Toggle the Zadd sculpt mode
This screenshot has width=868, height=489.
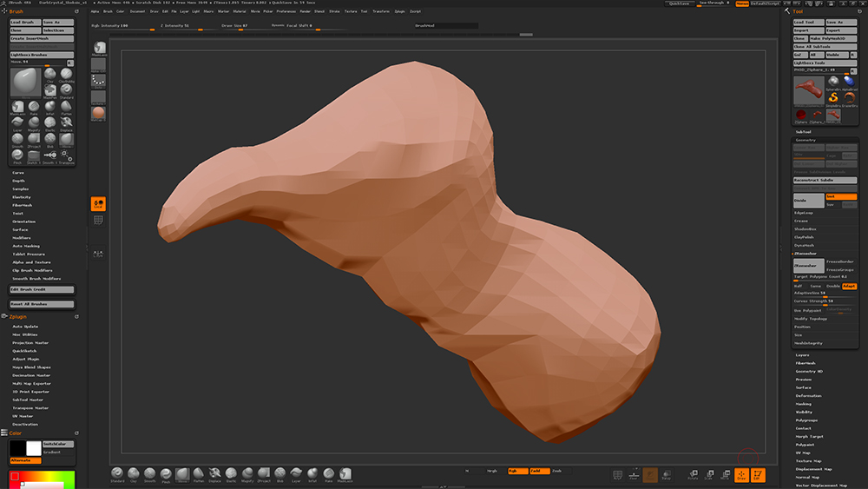pyautogui.click(x=539, y=471)
